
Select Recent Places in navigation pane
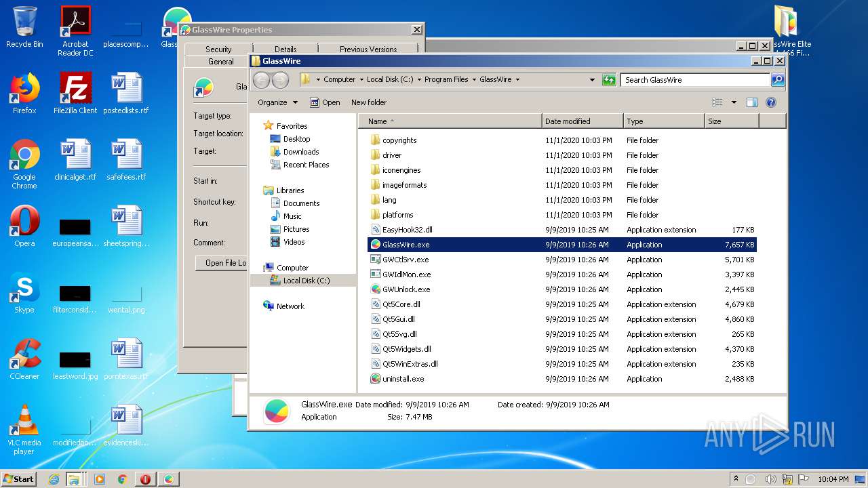(300, 165)
